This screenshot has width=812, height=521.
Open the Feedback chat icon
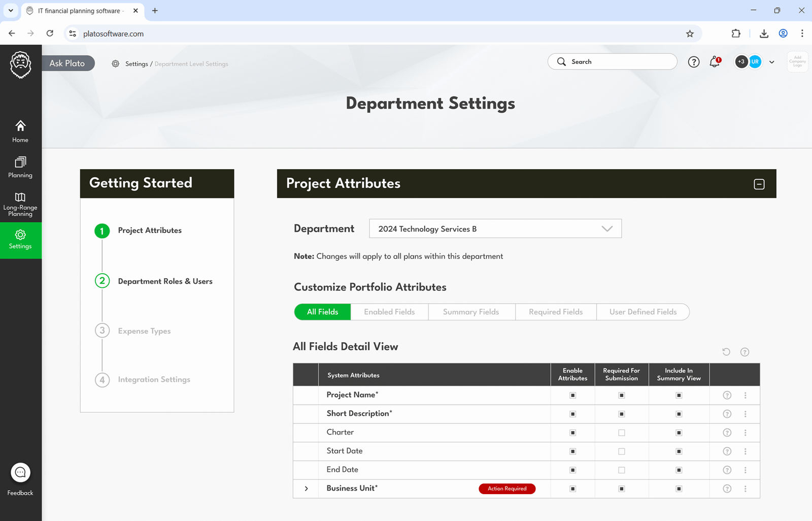(20, 473)
